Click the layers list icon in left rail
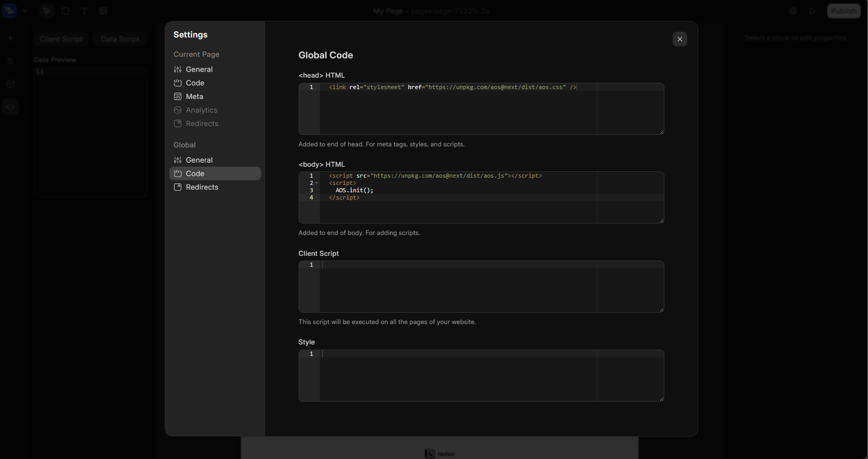 pyautogui.click(x=10, y=61)
